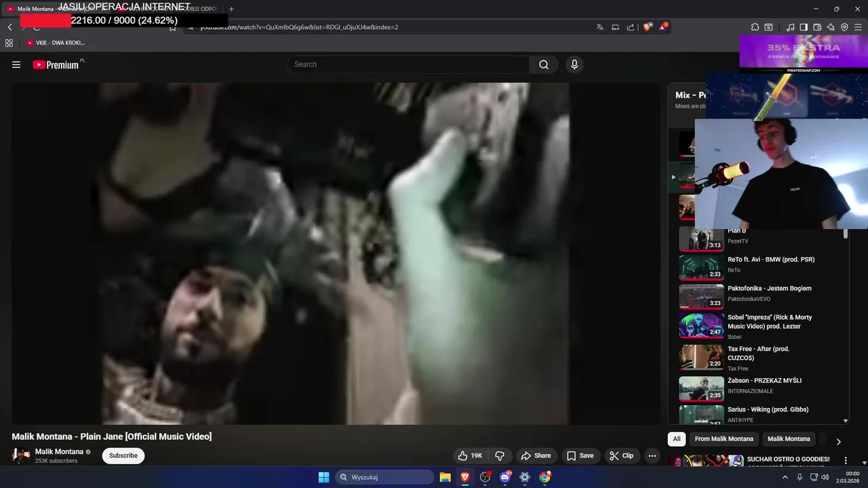Click Paktofonika Jestem Bogiem thumbnail
The image size is (868, 488).
coord(701,296)
